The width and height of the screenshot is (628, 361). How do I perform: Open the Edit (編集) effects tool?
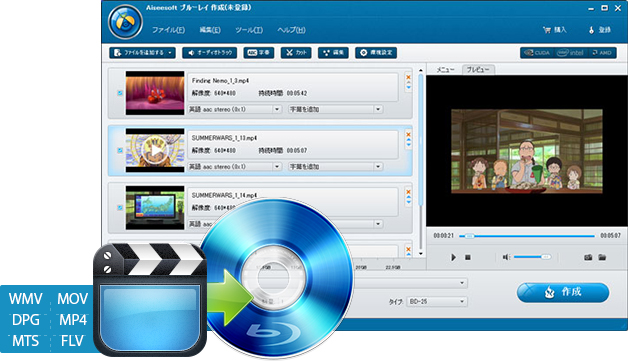coord(333,52)
